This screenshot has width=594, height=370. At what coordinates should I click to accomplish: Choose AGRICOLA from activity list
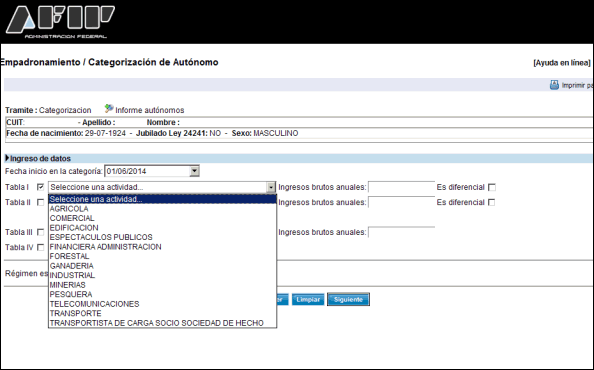(163, 209)
